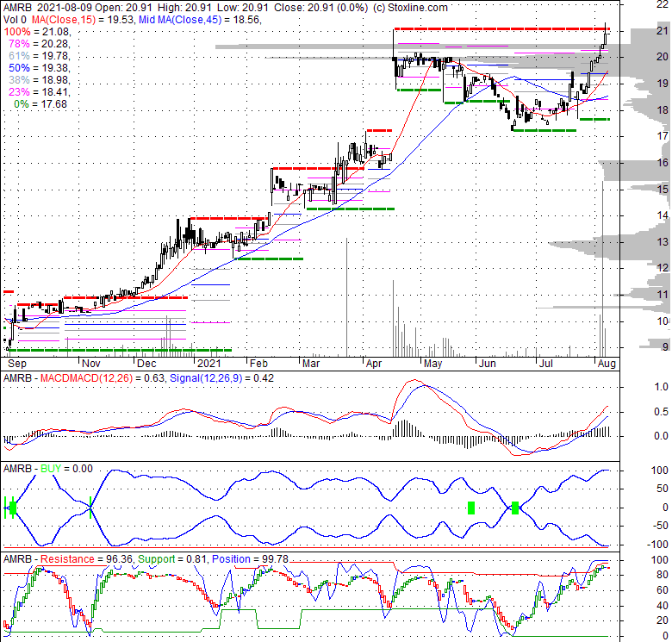Viewport: 672px width, 642px height.
Task: Click the tall volume spike in August
Action: 602,268
